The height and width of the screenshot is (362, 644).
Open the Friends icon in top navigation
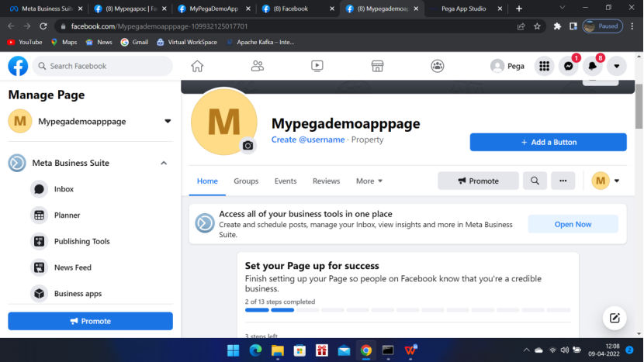pos(258,66)
